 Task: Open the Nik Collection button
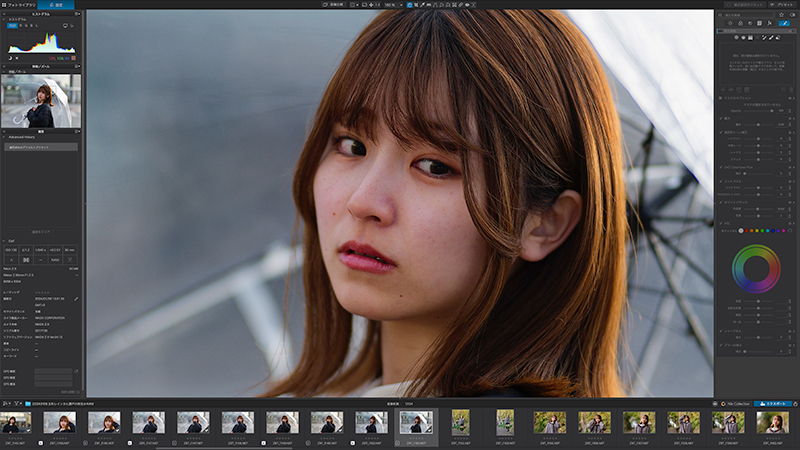(735, 404)
